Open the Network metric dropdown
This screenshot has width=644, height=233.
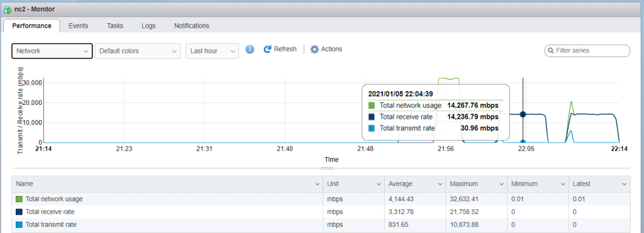click(52, 51)
